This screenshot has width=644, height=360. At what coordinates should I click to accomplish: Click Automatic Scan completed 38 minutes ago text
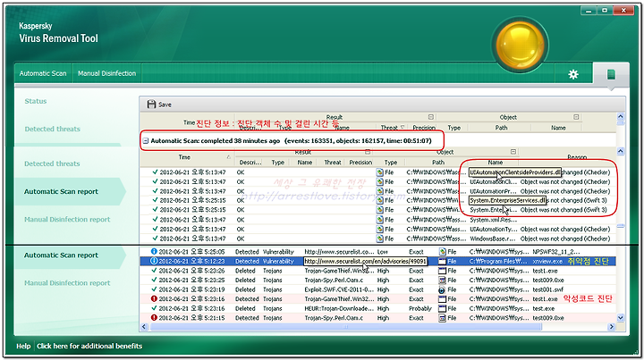216,140
